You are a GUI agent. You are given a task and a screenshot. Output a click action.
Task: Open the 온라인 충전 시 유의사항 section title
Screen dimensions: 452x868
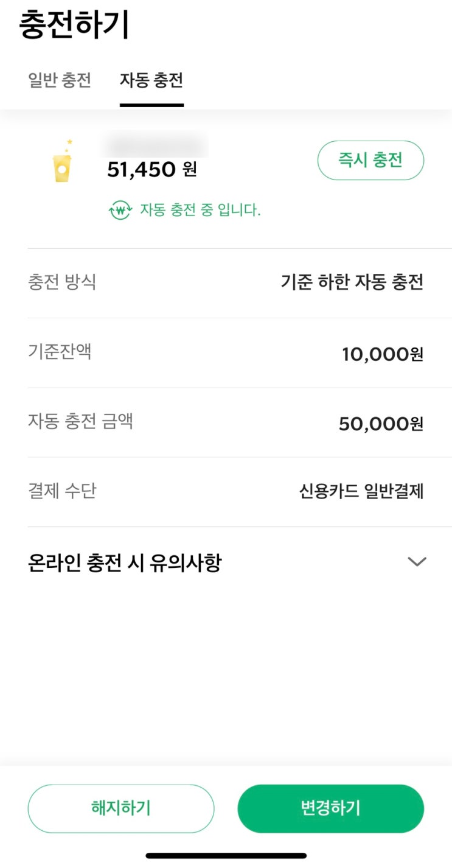[125, 562]
